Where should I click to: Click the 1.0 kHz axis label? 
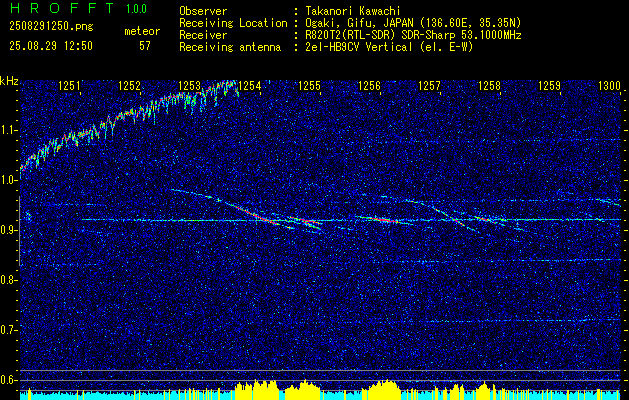pos(9,181)
